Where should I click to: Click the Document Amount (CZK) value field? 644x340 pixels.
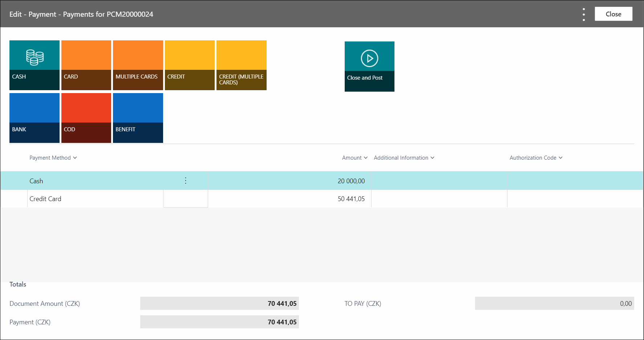coord(219,303)
